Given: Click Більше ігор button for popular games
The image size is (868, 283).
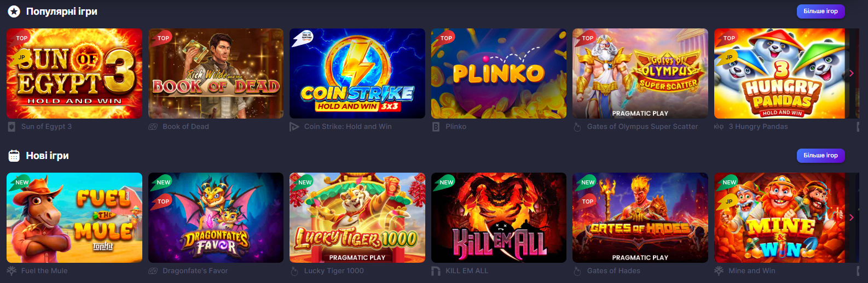Looking at the screenshot, I should click(820, 11).
